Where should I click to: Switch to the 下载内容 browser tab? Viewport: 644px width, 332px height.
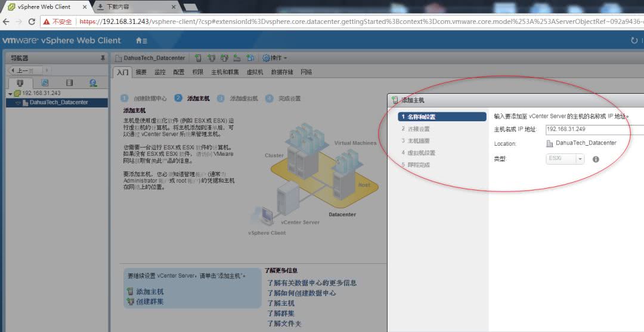click(x=135, y=7)
